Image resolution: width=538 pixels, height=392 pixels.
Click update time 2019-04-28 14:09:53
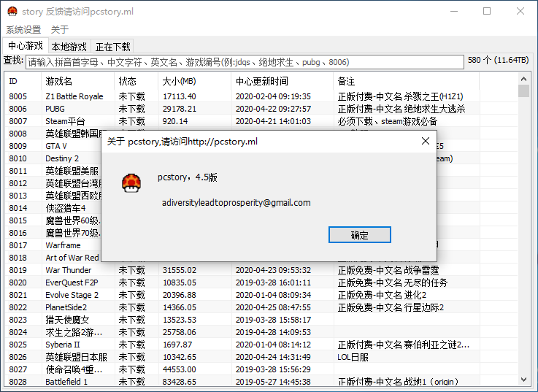[x=273, y=332]
